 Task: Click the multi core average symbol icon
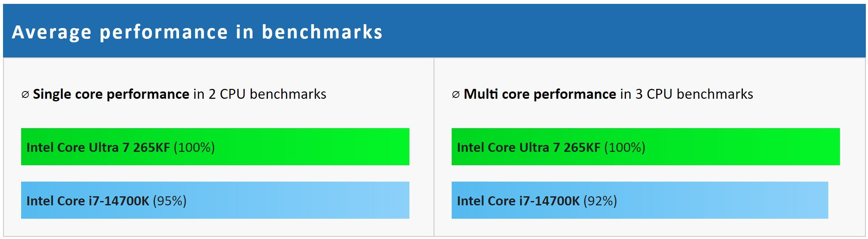pos(456,94)
